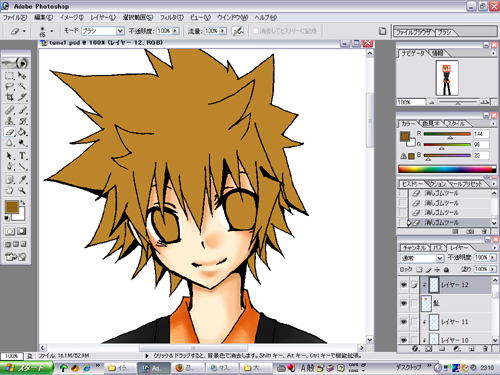Viewport: 500px width, 375px height.
Task: Select the Type tool
Action: coord(22,156)
